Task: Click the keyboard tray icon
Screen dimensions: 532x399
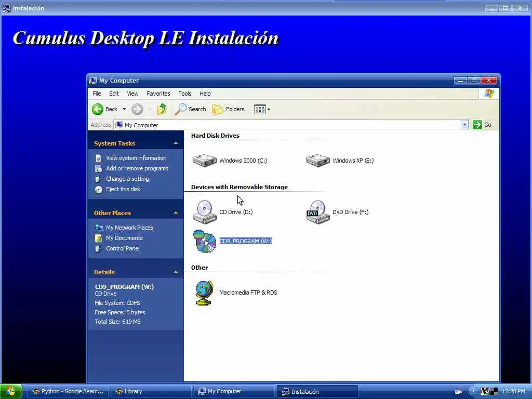Action: tap(458, 392)
